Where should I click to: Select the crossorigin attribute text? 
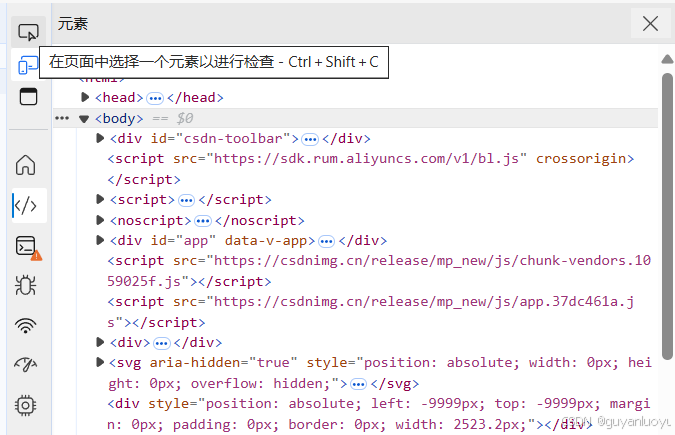pyautogui.click(x=581, y=159)
